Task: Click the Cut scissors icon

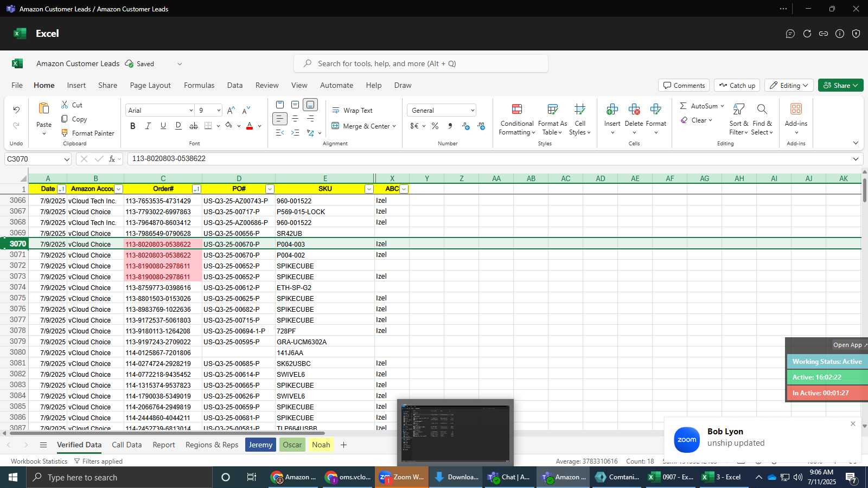Action: 65,105
